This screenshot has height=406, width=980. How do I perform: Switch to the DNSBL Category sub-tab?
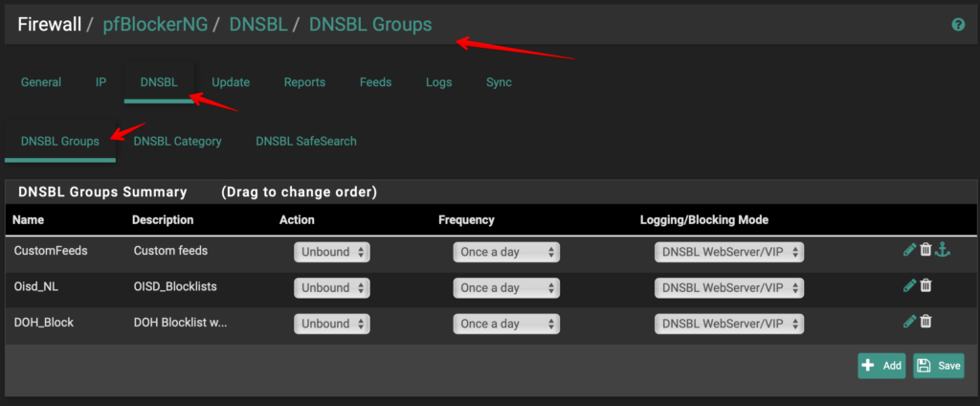[x=177, y=142]
